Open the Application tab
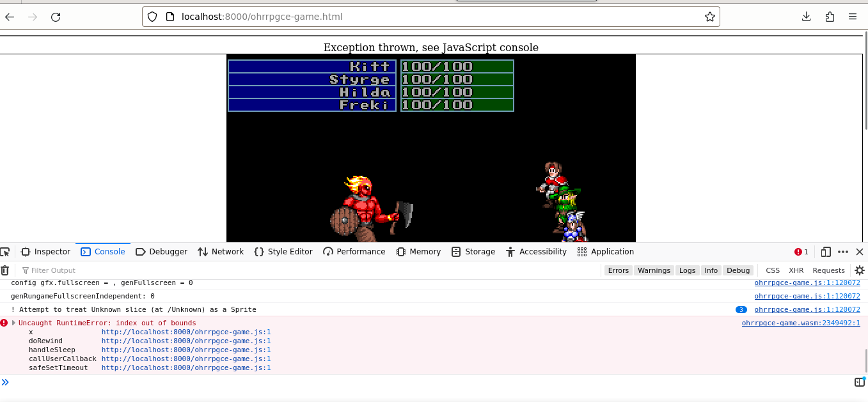 point(606,252)
